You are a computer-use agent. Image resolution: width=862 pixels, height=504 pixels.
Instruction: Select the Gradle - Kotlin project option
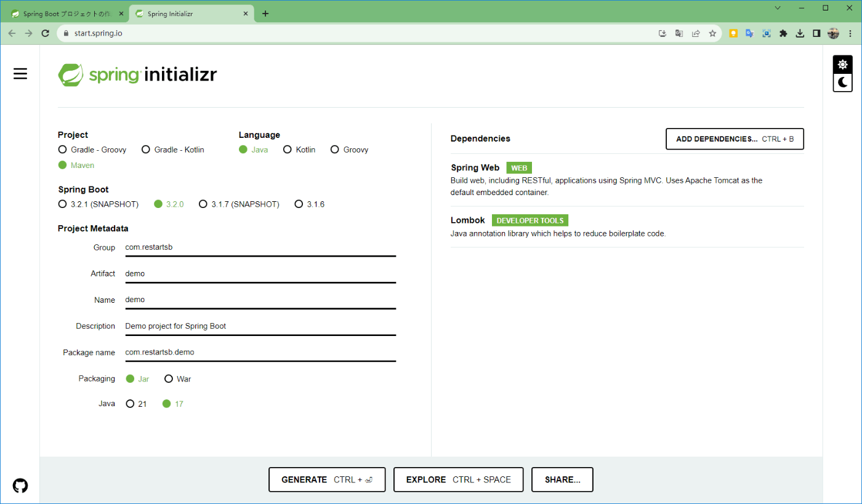coord(173,150)
